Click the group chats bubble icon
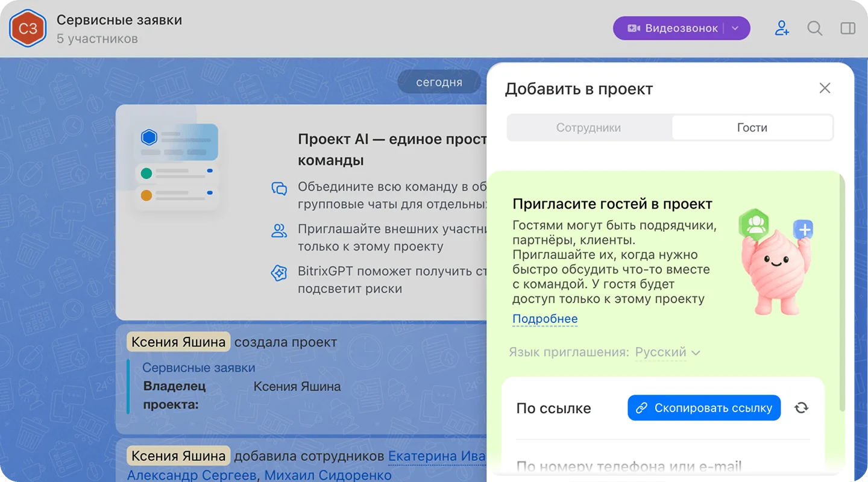868x482 pixels. tap(279, 189)
